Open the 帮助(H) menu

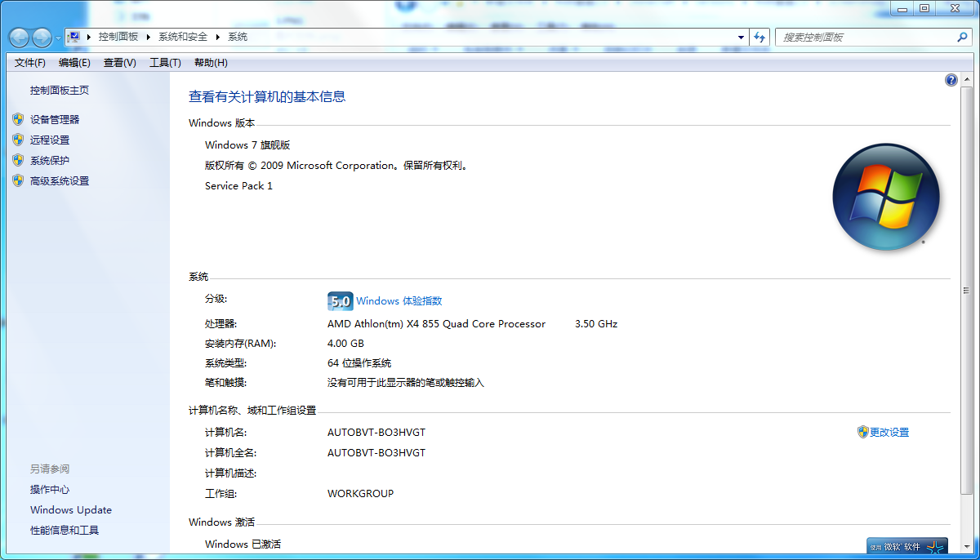point(211,63)
